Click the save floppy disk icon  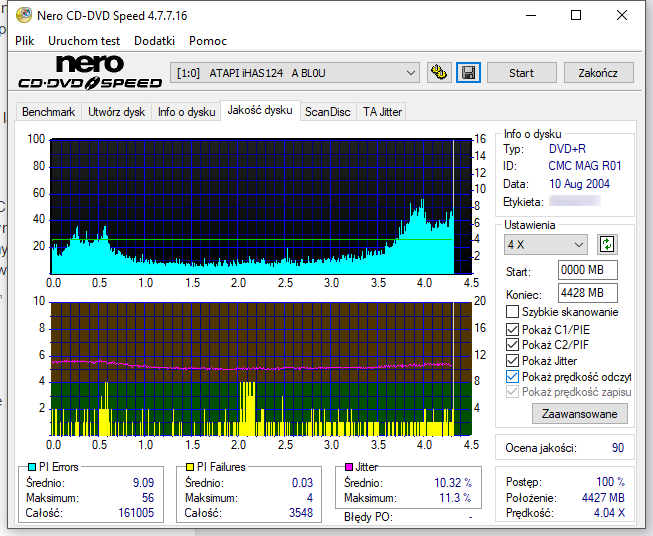tap(469, 73)
